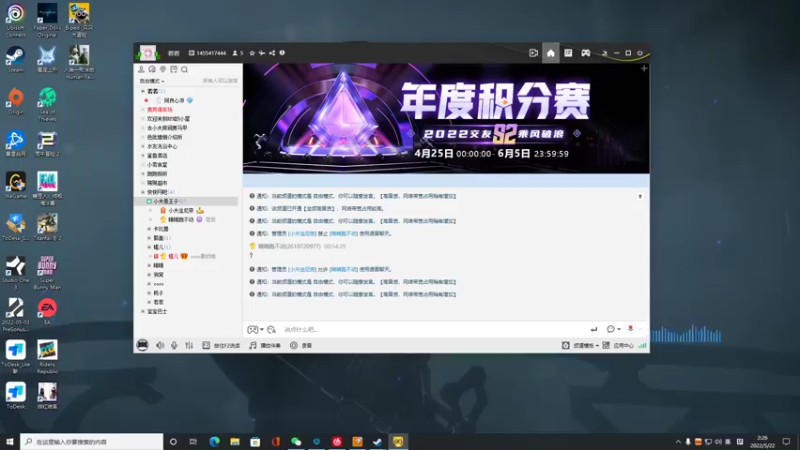Image resolution: width=800 pixels, height=450 pixels.
Task: Open 应用中心 app center
Action: (x=618, y=345)
